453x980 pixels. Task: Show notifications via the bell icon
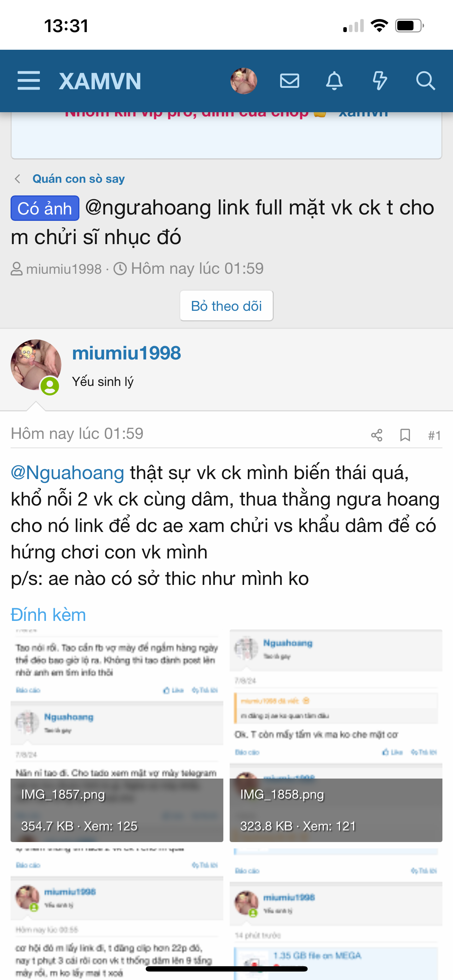(334, 81)
